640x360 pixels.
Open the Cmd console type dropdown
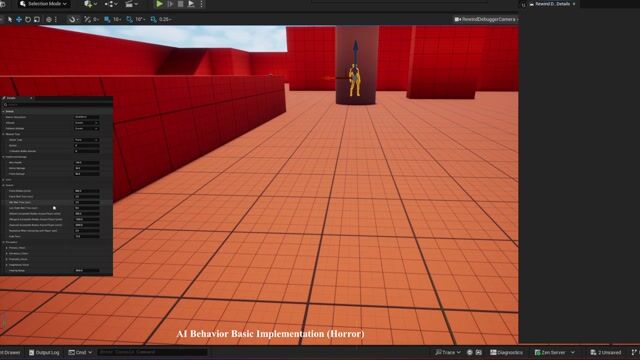coord(80,352)
